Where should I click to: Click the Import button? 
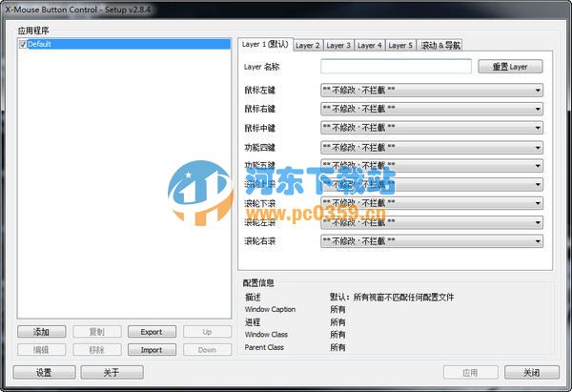pos(152,350)
